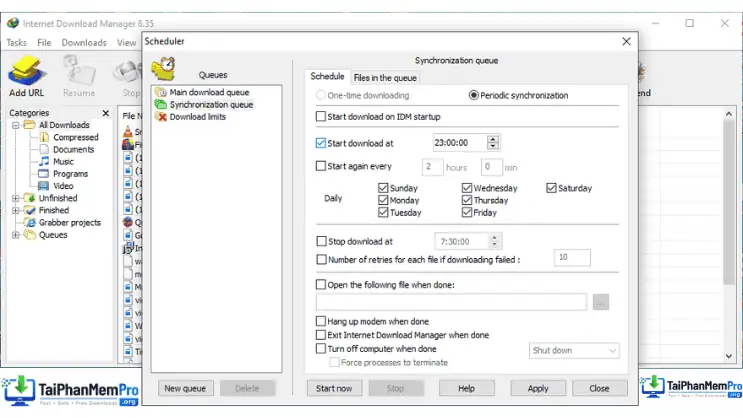
Task: Click the Compressed category icon
Action: [44, 137]
